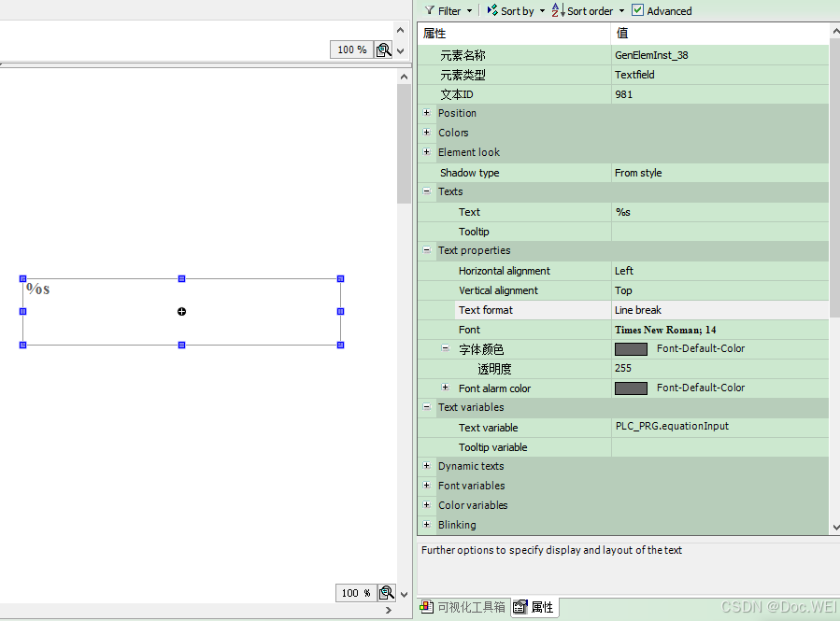Click the 属性 tab icon
The image size is (840, 621).
(520, 607)
